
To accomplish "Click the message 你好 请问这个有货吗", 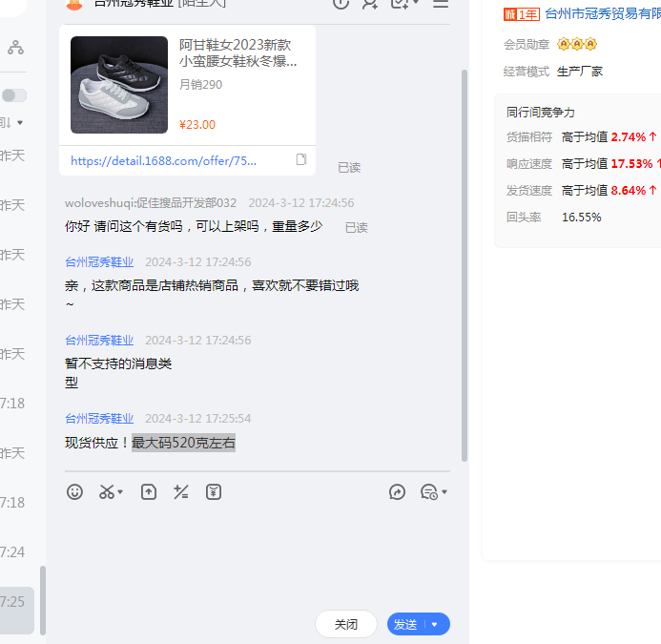I will coord(194,226).
